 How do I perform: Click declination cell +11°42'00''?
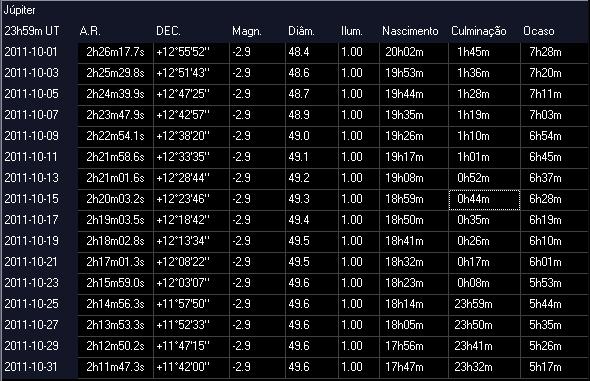192,367
